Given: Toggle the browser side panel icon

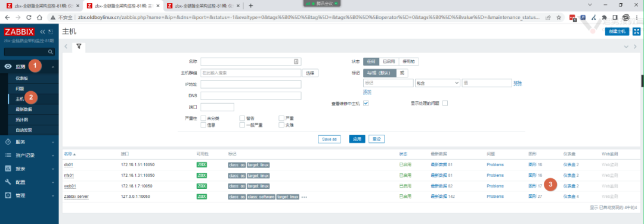Looking at the screenshot, I should 615,18.
